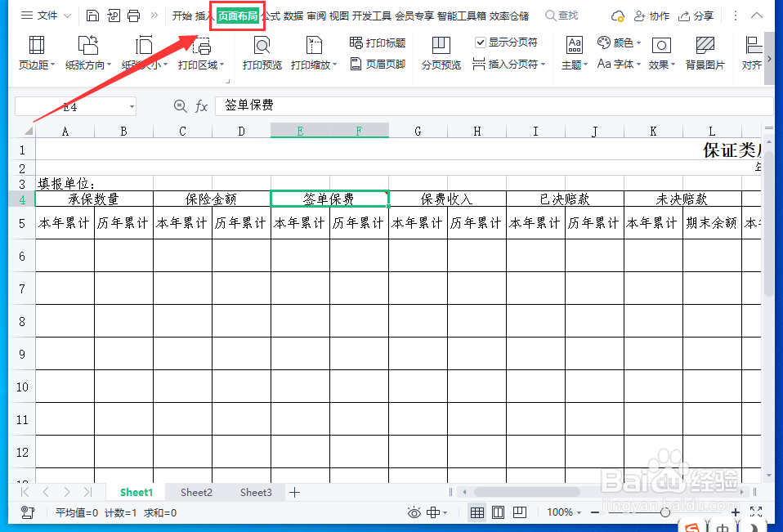
Task: Open the 100% zoom level dropdown
Action: [564, 512]
